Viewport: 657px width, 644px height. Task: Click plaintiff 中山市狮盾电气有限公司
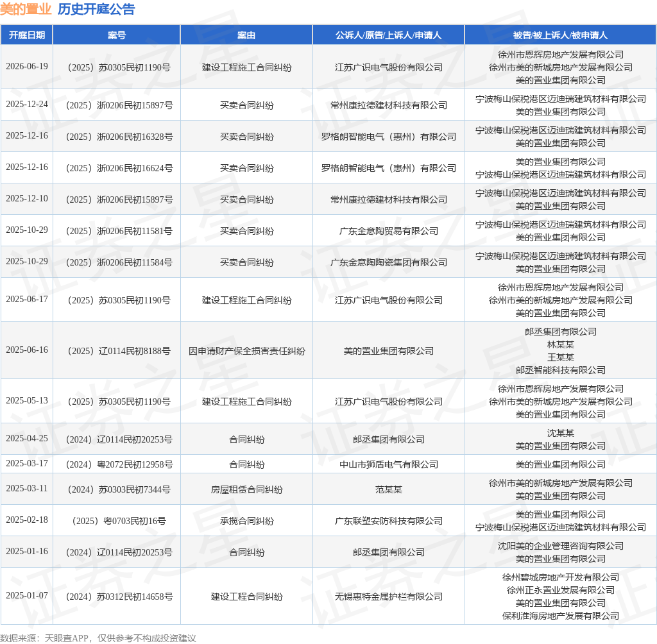388,464
